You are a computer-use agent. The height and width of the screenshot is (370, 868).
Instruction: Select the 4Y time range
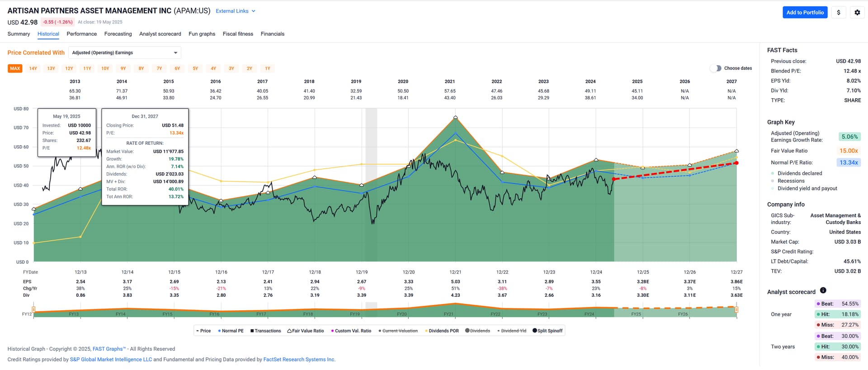(x=213, y=68)
